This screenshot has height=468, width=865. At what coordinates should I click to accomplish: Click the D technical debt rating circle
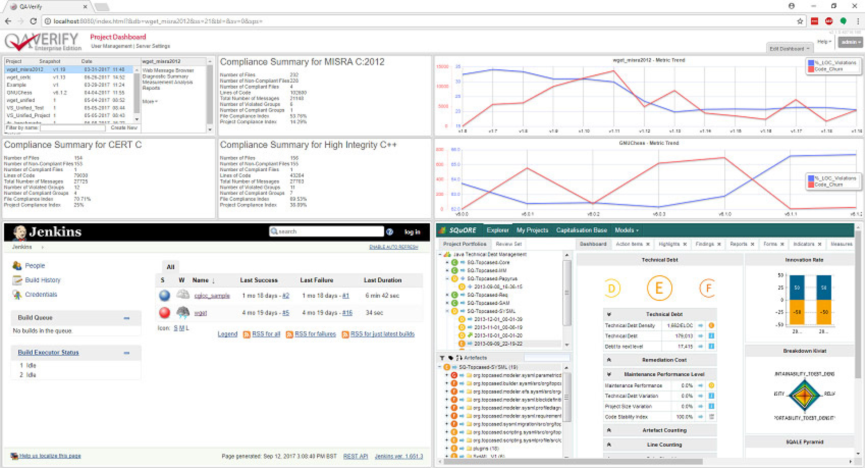612,288
